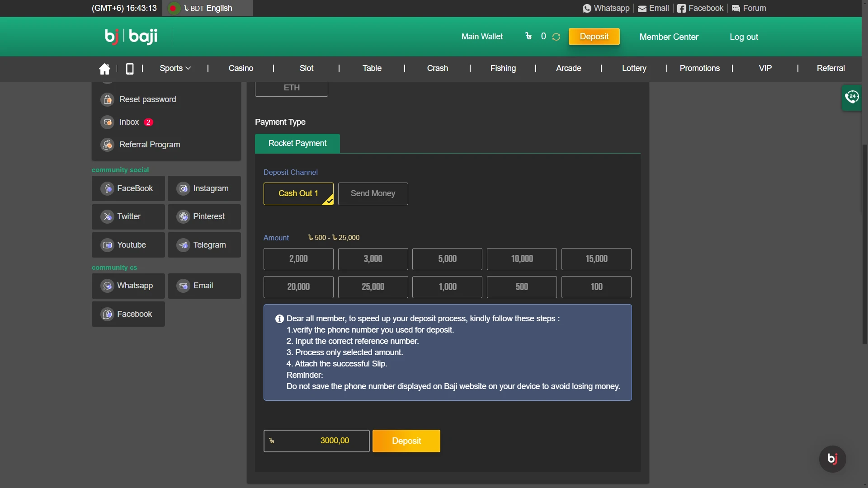Click Main Wallet label
868x488 pixels.
click(x=482, y=37)
